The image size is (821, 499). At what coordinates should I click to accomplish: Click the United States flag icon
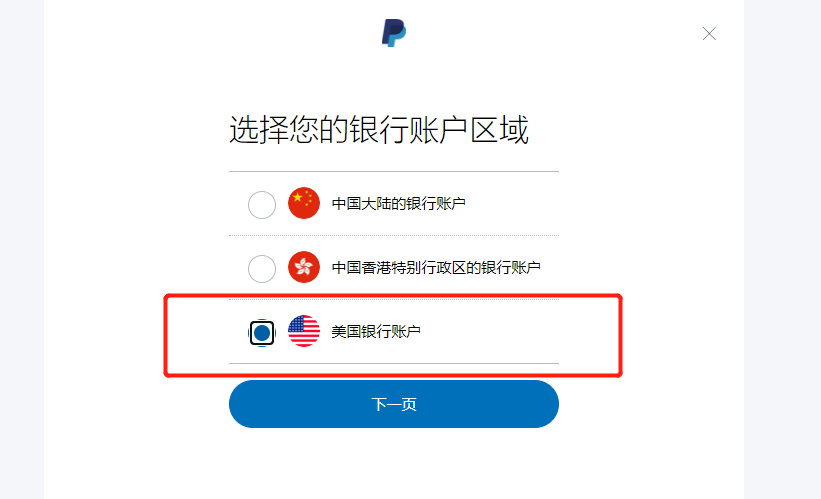point(304,331)
